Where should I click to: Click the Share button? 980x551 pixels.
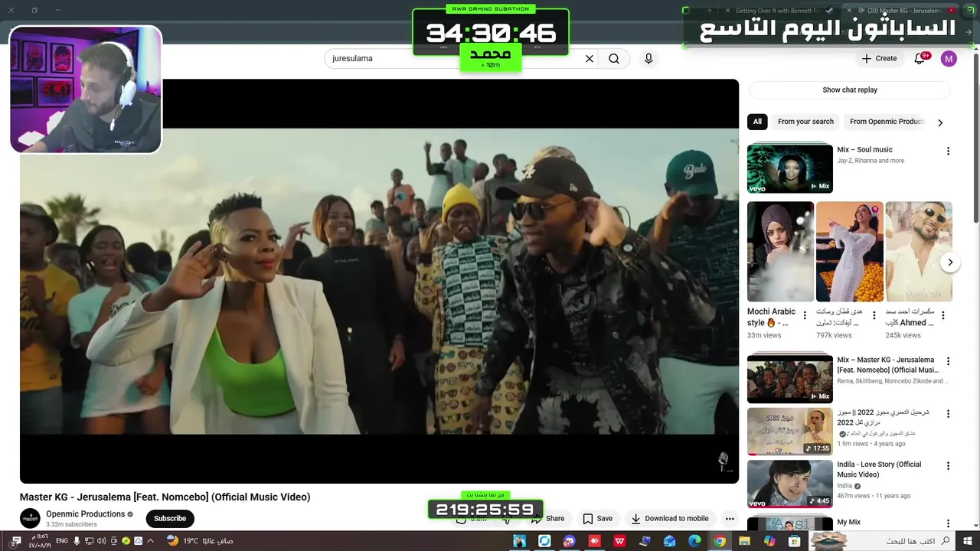coord(547,518)
